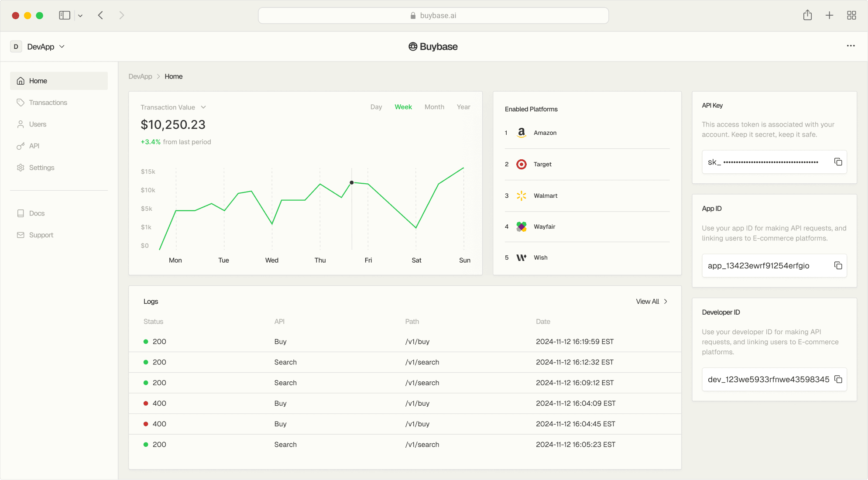Click the Transactions tag icon
This screenshot has width=868, height=480.
[21, 103]
